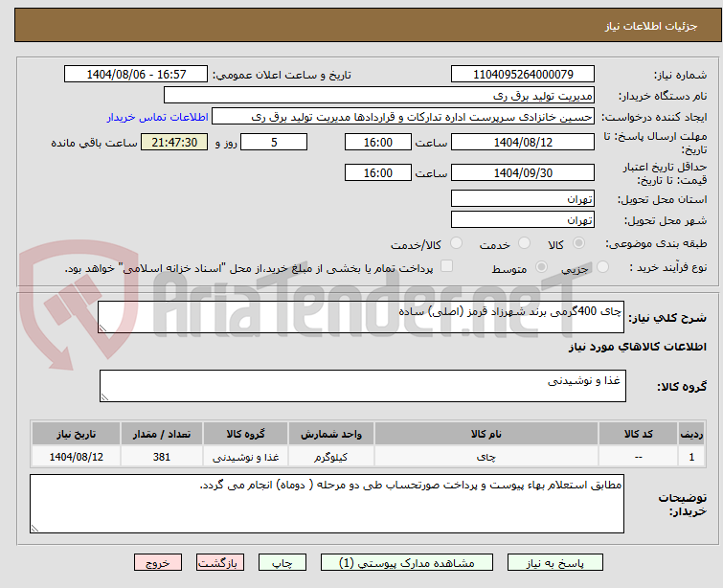The image size is (723, 588).
Task: Click the چاپ print button
Action: tap(282, 563)
